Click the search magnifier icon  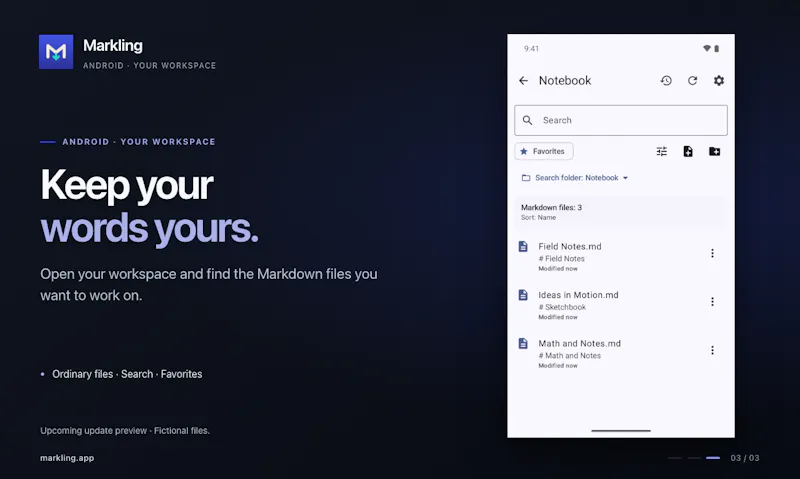[x=528, y=120]
